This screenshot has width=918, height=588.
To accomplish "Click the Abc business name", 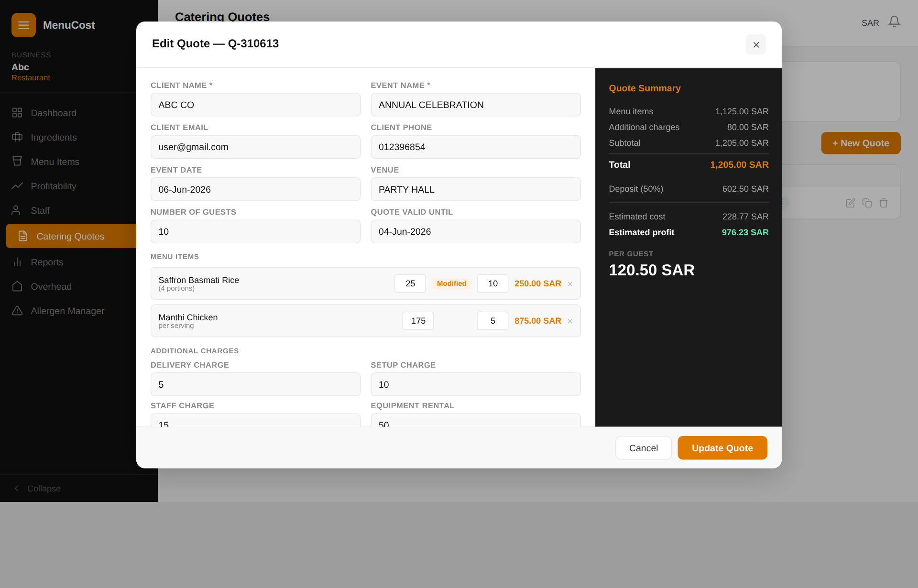I will [20, 67].
